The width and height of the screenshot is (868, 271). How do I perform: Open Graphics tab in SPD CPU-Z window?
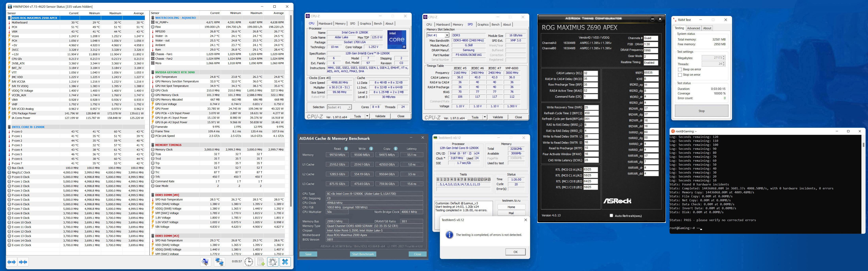pos(483,24)
